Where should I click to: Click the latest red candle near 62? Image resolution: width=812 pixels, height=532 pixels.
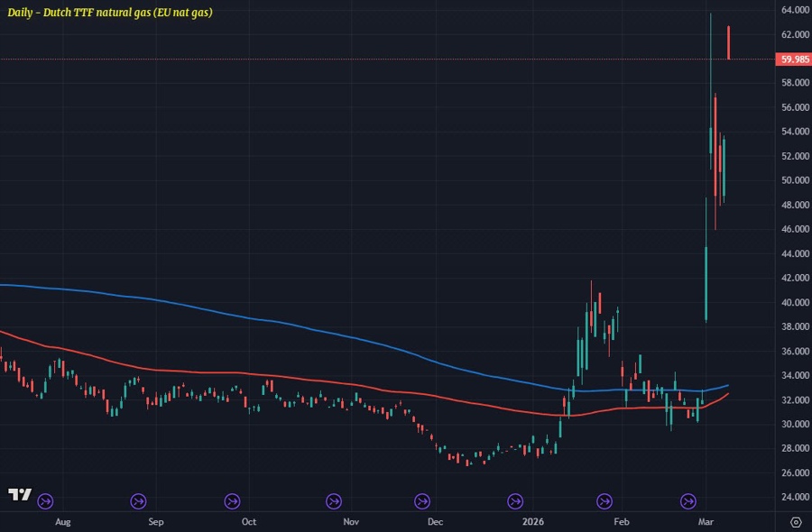tap(728, 42)
